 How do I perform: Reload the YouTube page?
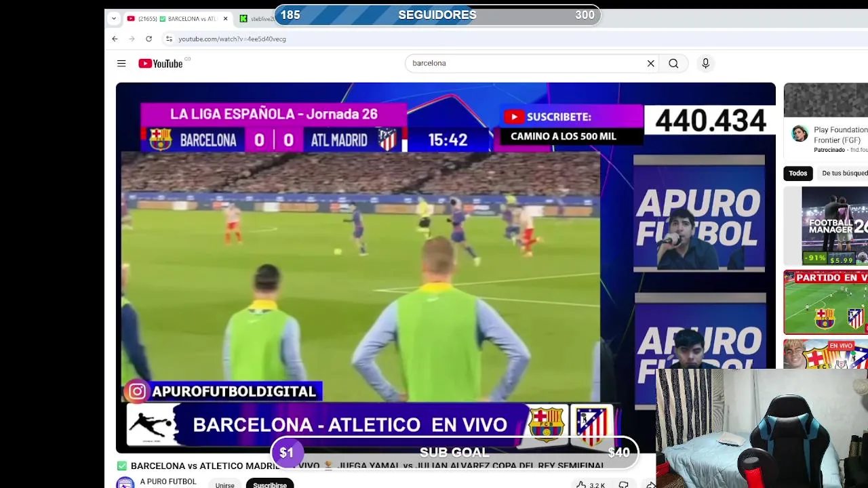coord(149,39)
